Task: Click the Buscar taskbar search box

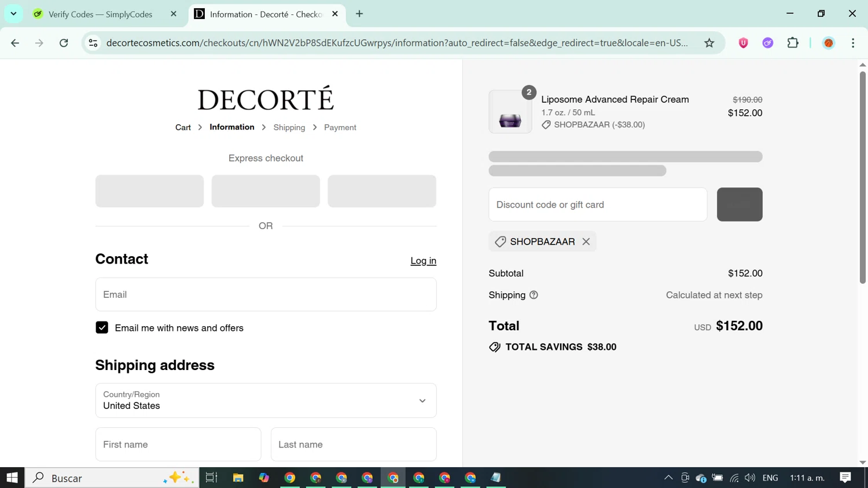Action: (112, 478)
